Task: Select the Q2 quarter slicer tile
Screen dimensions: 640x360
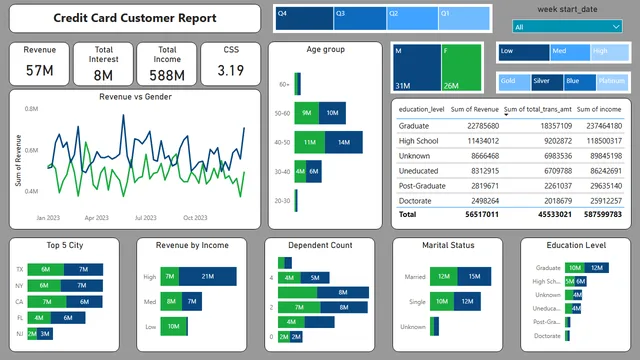Action: 413,18
